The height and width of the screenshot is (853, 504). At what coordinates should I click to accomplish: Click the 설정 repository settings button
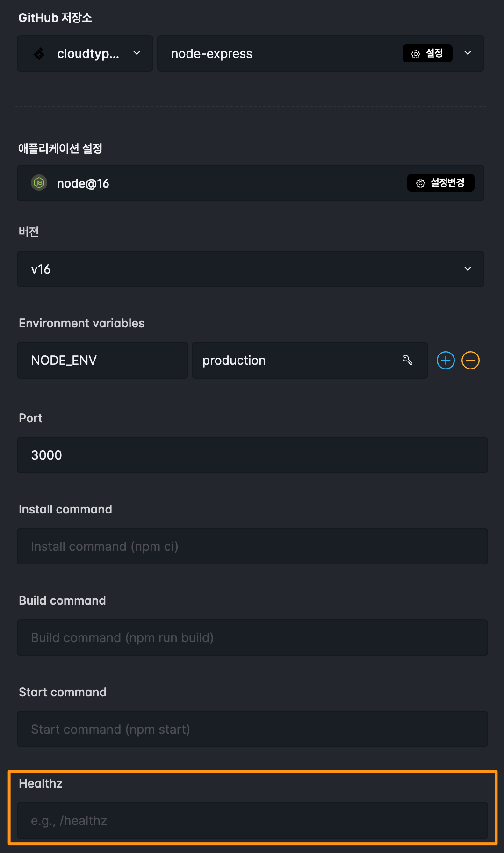[427, 53]
